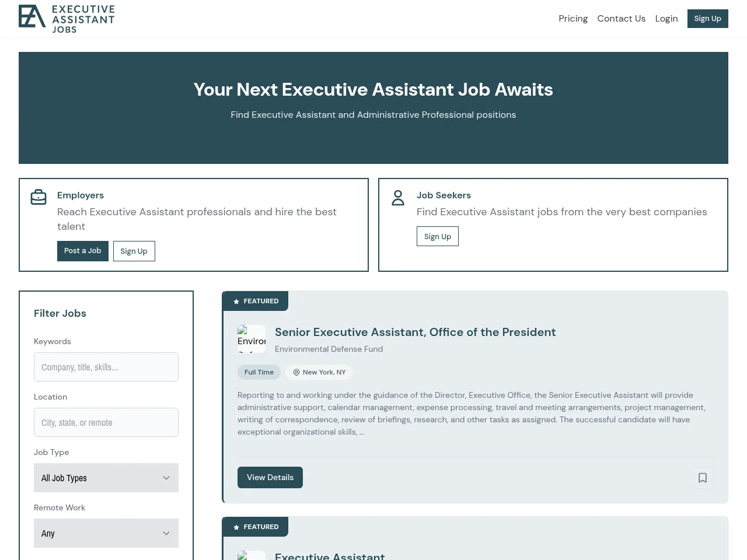Click the Employers briefcase icon
747x560 pixels.
click(39, 197)
